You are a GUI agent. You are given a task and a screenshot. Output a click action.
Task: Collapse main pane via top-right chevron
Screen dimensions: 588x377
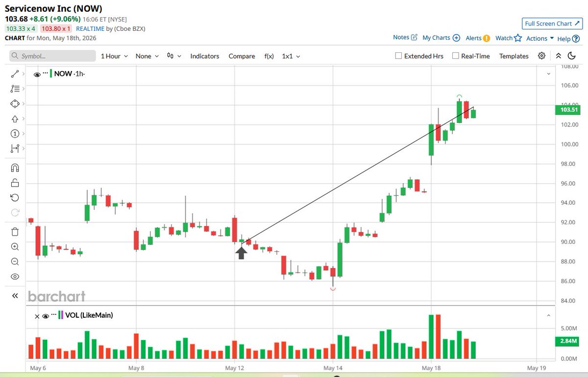point(548,74)
